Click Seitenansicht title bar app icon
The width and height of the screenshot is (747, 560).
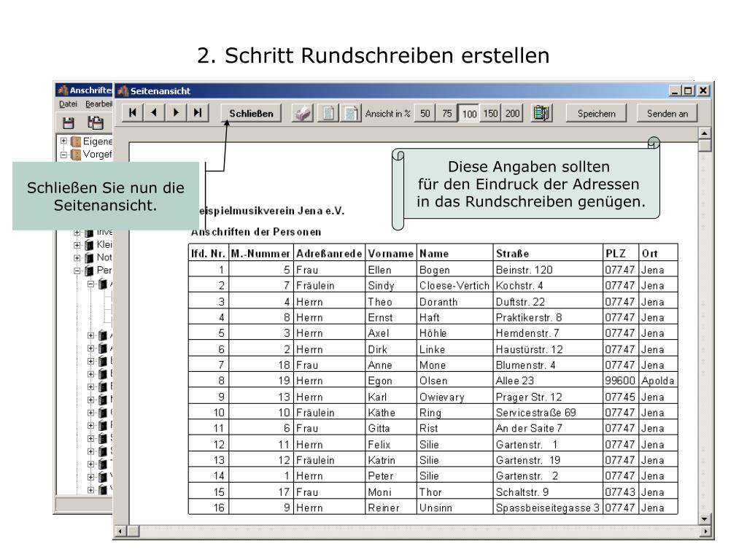123,90
